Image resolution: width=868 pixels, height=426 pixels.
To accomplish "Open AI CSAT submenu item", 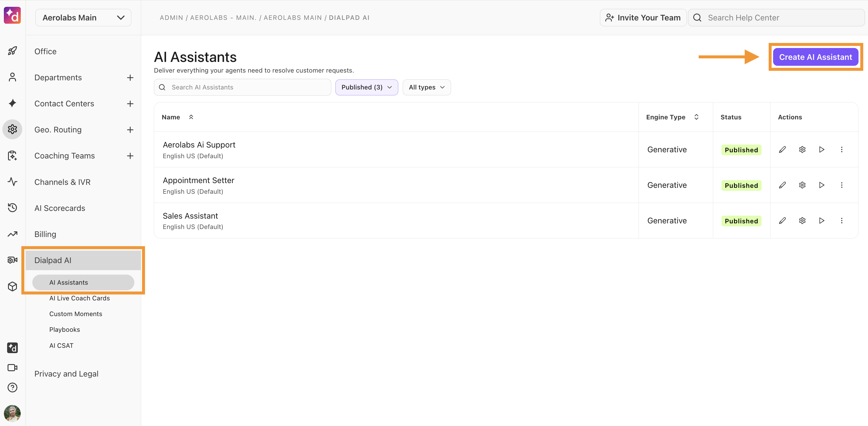I will tap(61, 346).
